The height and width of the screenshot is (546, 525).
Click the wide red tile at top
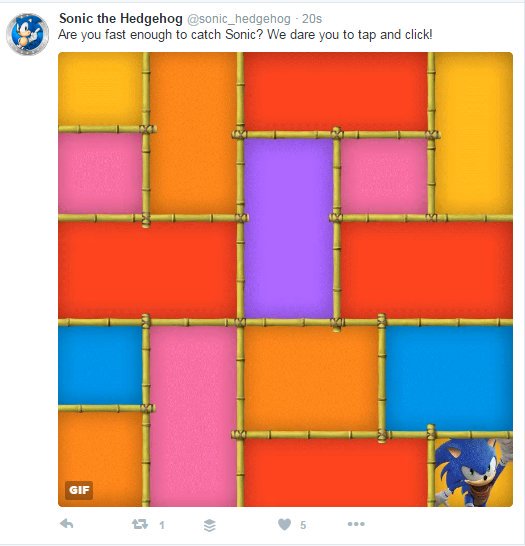tap(336, 92)
